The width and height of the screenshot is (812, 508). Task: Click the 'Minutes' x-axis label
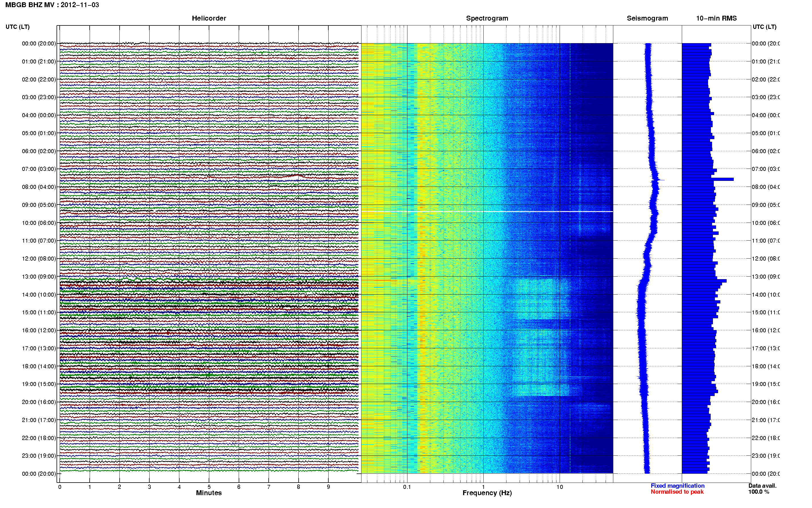point(209,493)
